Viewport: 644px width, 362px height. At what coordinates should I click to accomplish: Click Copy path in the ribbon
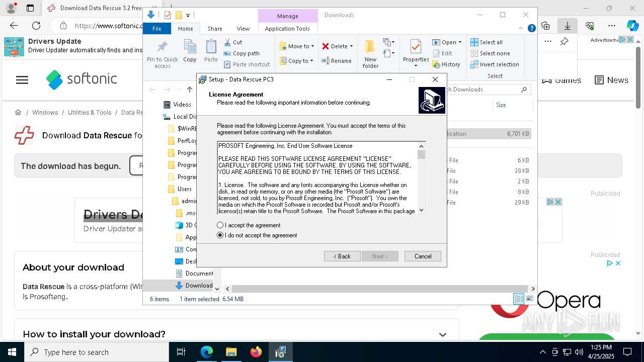pyautogui.click(x=242, y=53)
